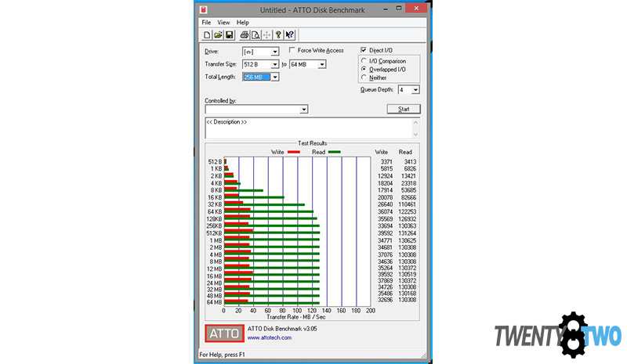Click the Transfer Rate - MB / Sec axis label
Screen dimensions: 627x364
(x=296, y=317)
